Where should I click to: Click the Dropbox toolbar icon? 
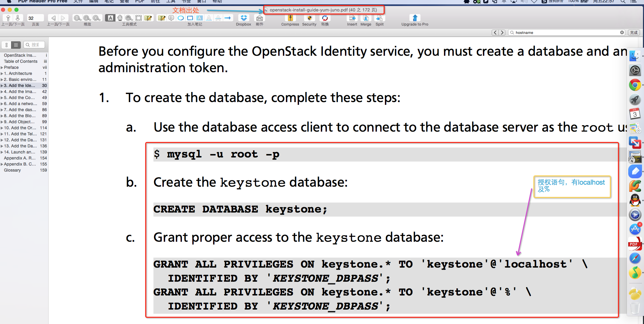244,18
